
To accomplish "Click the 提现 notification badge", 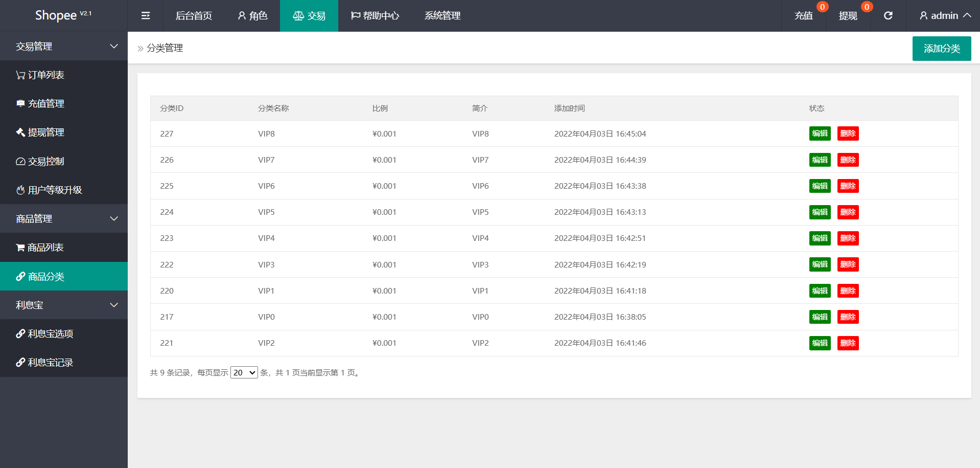I will [x=867, y=7].
